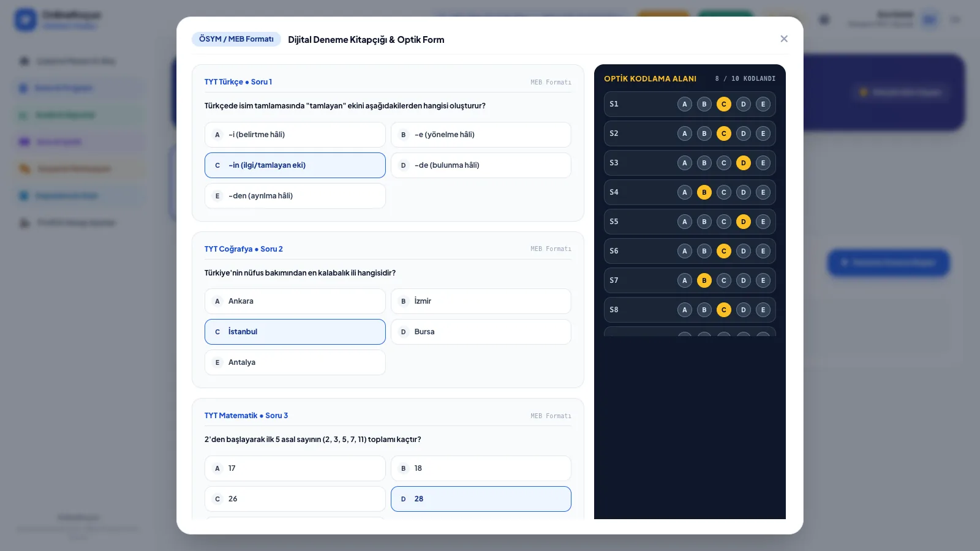This screenshot has height=551, width=980.
Task: Click the '8 / 10 KODLANDI' counter
Action: (745, 79)
